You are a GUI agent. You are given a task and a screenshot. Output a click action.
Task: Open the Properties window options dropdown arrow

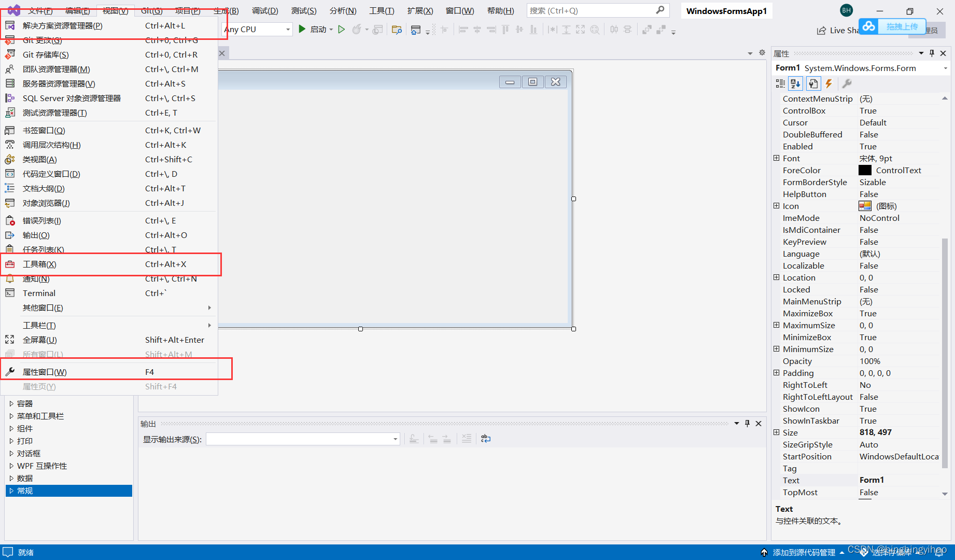[x=921, y=53]
